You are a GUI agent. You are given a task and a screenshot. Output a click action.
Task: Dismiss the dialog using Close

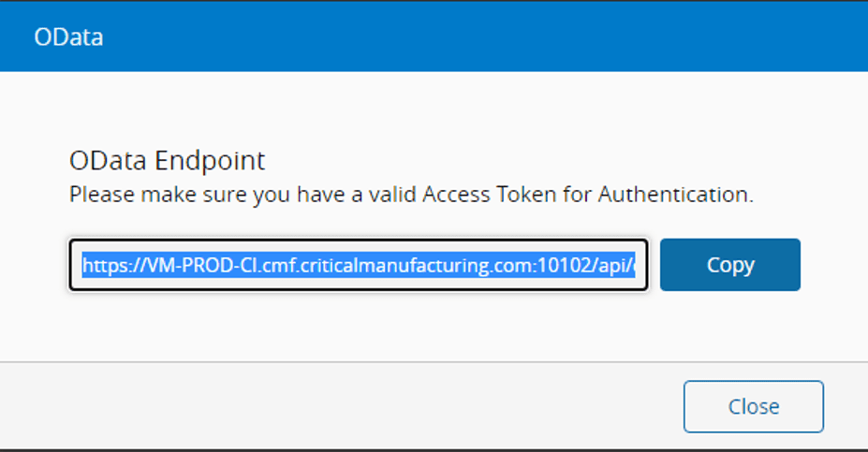(753, 406)
